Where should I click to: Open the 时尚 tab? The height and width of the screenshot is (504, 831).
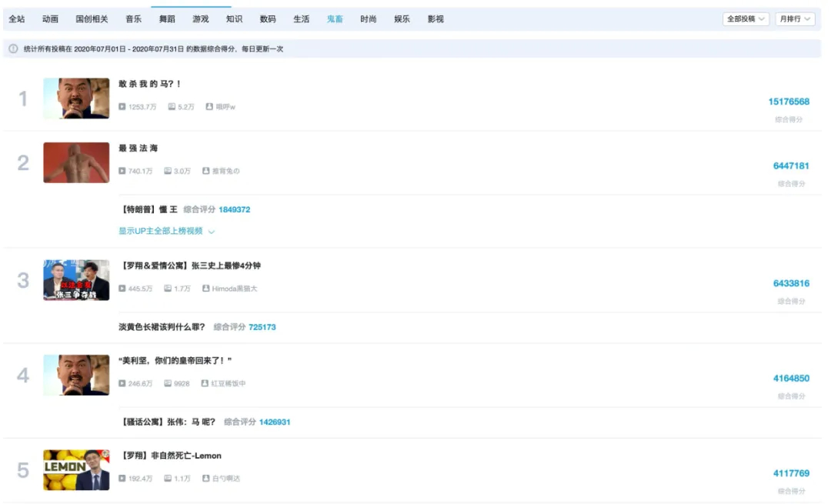point(369,19)
